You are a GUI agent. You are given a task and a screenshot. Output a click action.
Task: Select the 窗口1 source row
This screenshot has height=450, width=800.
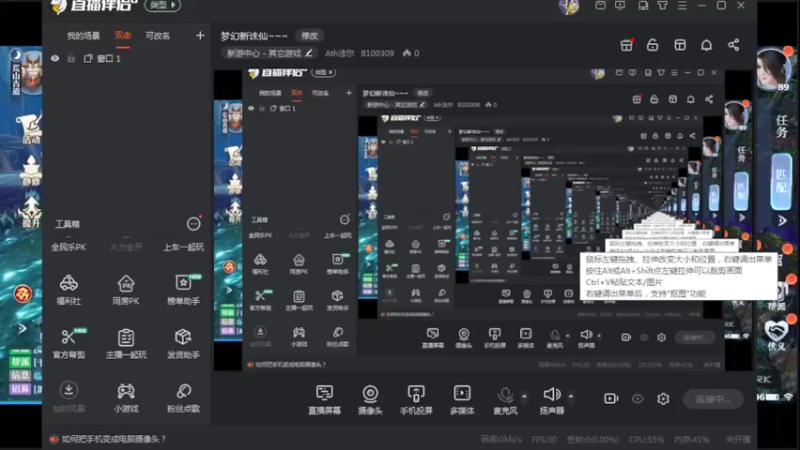(x=127, y=59)
